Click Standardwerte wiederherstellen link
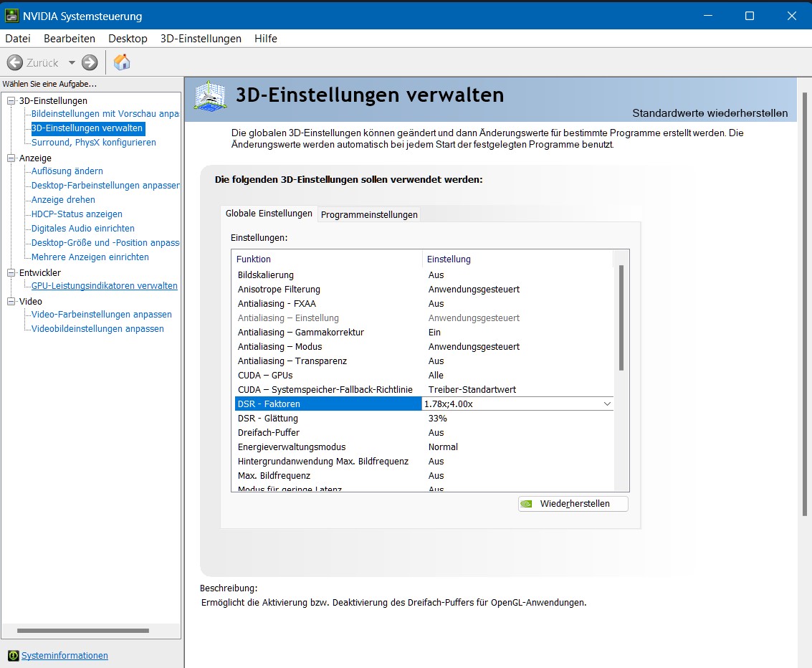This screenshot has height=668, width=812. [x=710, y=113]
